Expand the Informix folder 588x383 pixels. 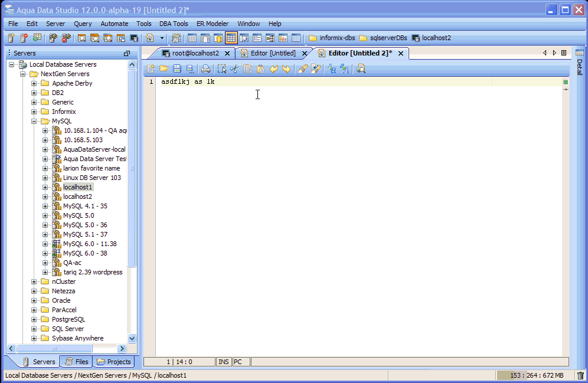tap(34, 112)
